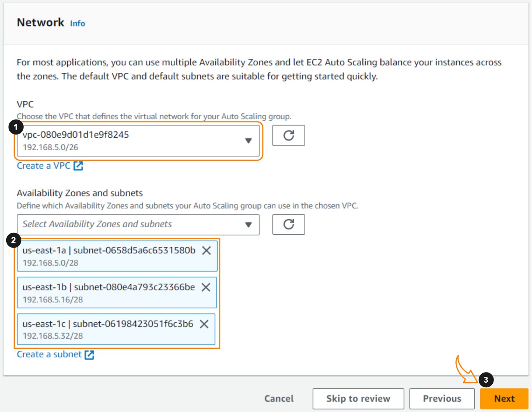Click Skip to review
Viewport: 532px width, 413px height.
pos(358,399)
